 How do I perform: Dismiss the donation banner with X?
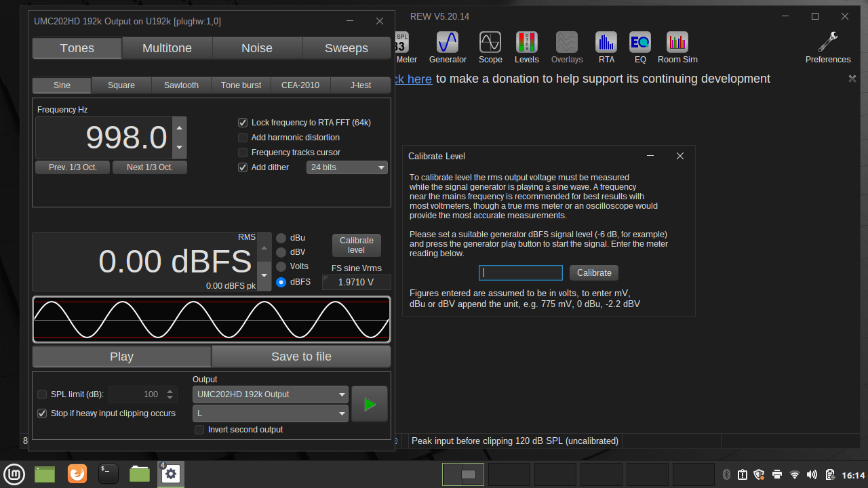852,79
